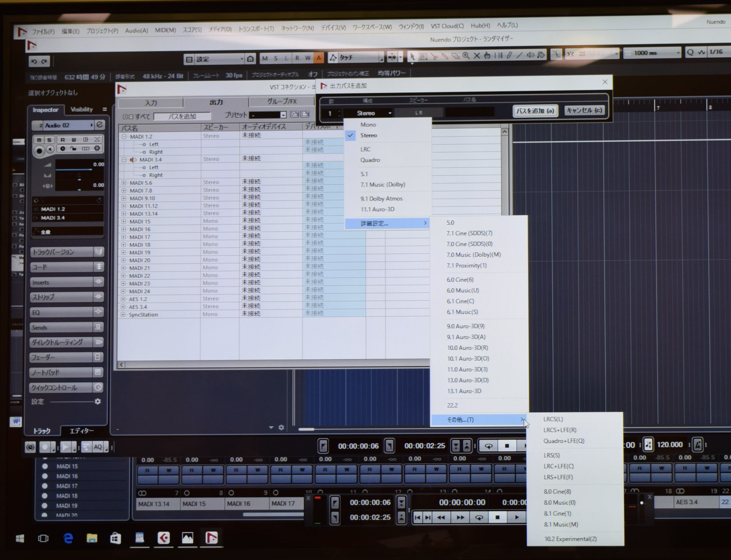This screenshot has width=731, height=560.
Task: Open the Stereo configuration dropdown
Action: click(369, 113)
